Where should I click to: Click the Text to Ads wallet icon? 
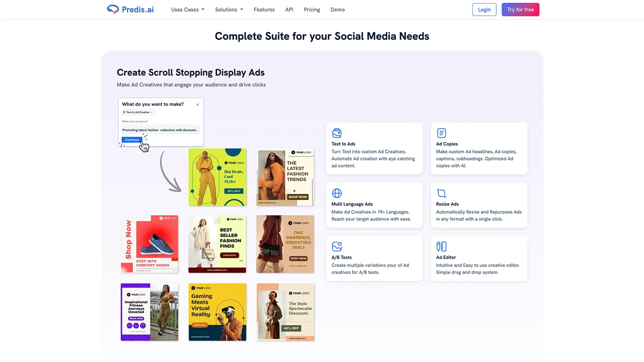337,133
